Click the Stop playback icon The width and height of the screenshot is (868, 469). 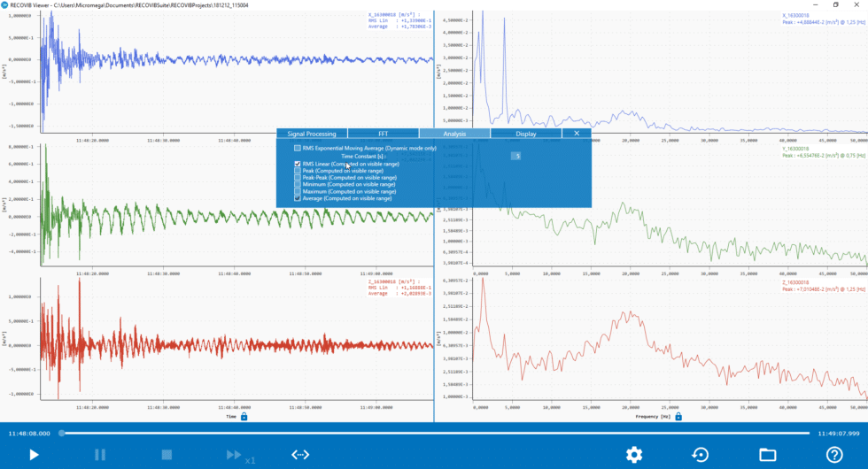[167, 455]
